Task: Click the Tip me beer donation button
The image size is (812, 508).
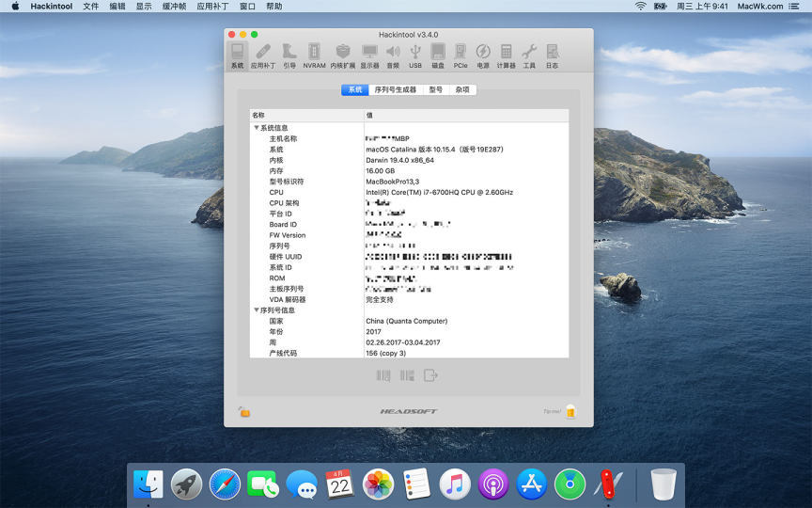Action: coord(570,411)
